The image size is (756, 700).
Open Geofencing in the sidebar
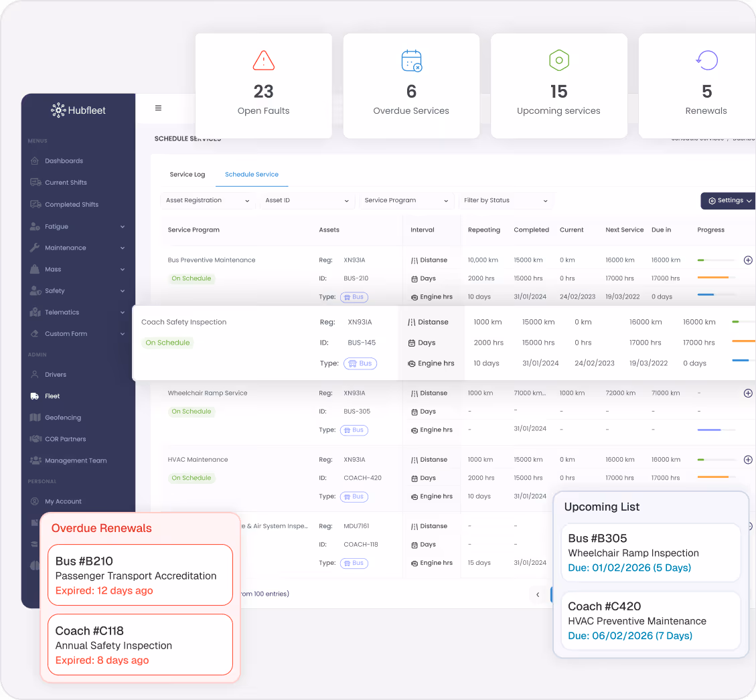[x=63, y=418]
